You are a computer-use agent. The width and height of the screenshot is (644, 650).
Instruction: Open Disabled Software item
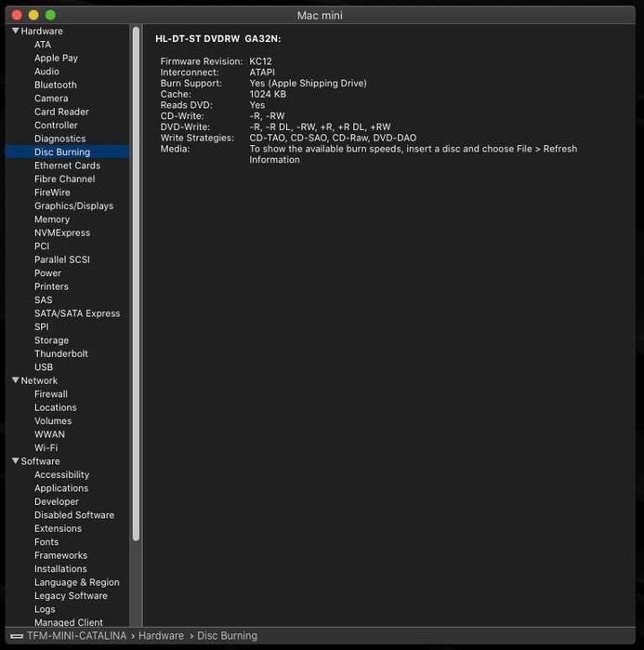tap(74, 515)
